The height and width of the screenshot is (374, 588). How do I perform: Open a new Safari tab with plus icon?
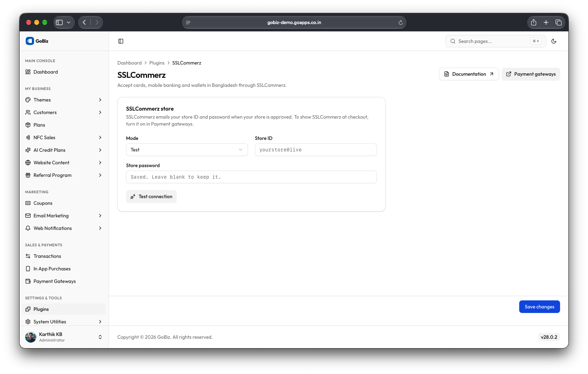(546, 22)
